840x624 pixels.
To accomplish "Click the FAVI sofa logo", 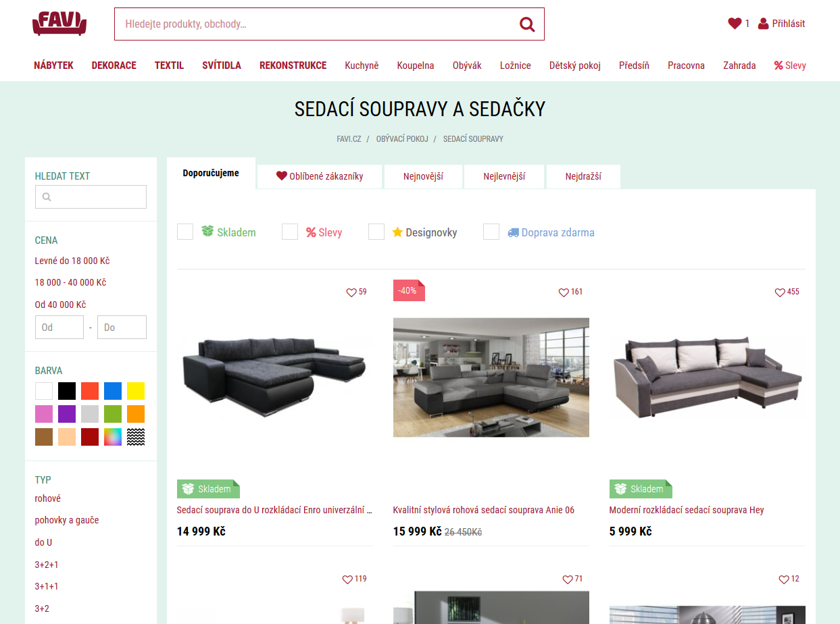I will click(x=59, y=23).
